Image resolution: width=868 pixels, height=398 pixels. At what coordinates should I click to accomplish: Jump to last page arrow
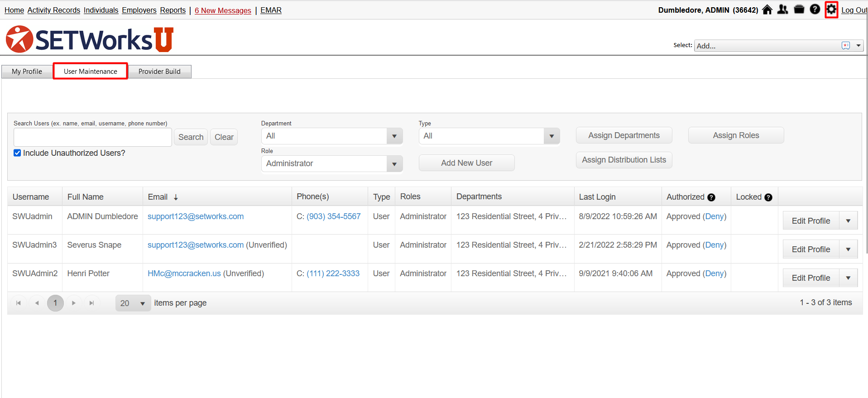coord(92,303)
